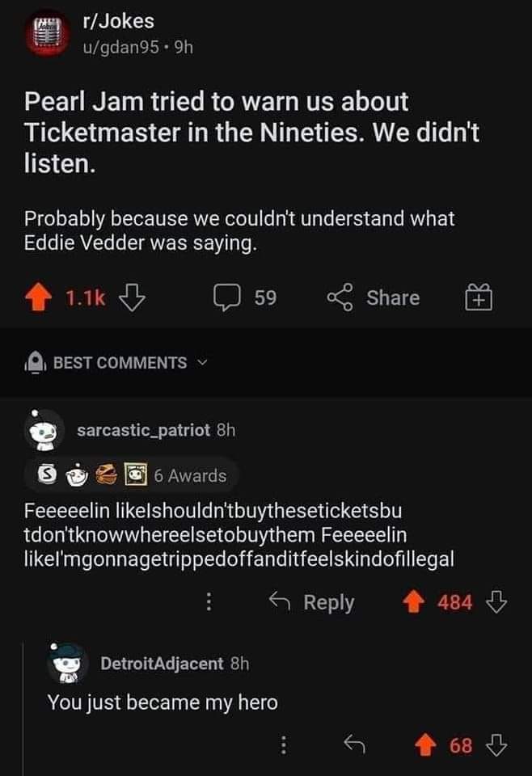Reply to DetroitAdjacent using arrow icon
This screenshot has width=532, height=776.
coord(352,745)
